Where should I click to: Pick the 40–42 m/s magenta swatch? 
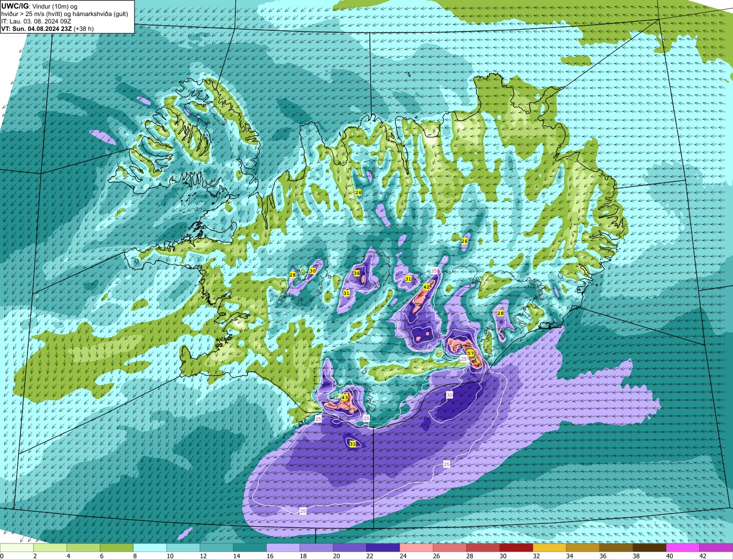click(683, 548)
